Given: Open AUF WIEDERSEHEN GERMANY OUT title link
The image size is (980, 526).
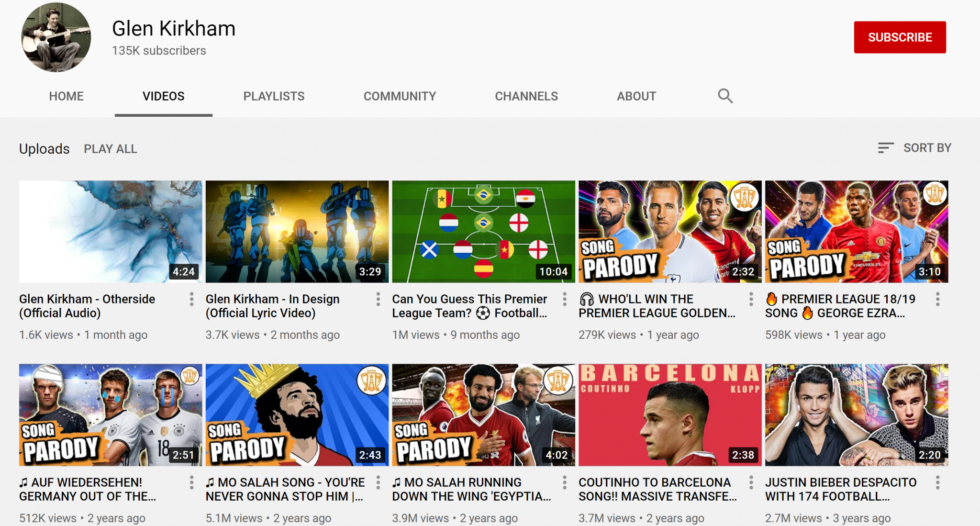Looking at the screenshot, I should [x=88, y=489].
